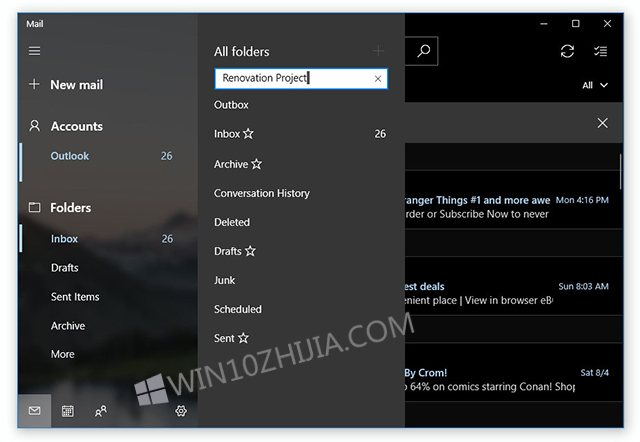Toggle favorite star on Inbox folder
640x442 pixels.
pos(248,133)
